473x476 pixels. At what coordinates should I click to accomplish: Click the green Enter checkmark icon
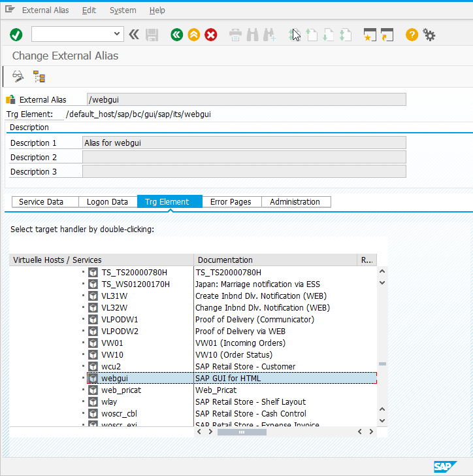tap(16, 35)
